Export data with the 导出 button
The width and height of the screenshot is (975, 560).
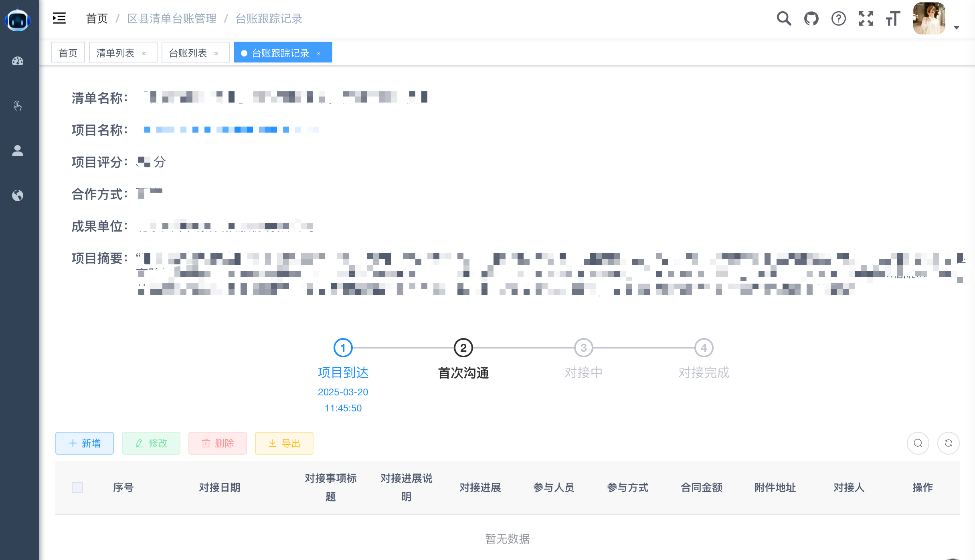(x=284, y=443)
